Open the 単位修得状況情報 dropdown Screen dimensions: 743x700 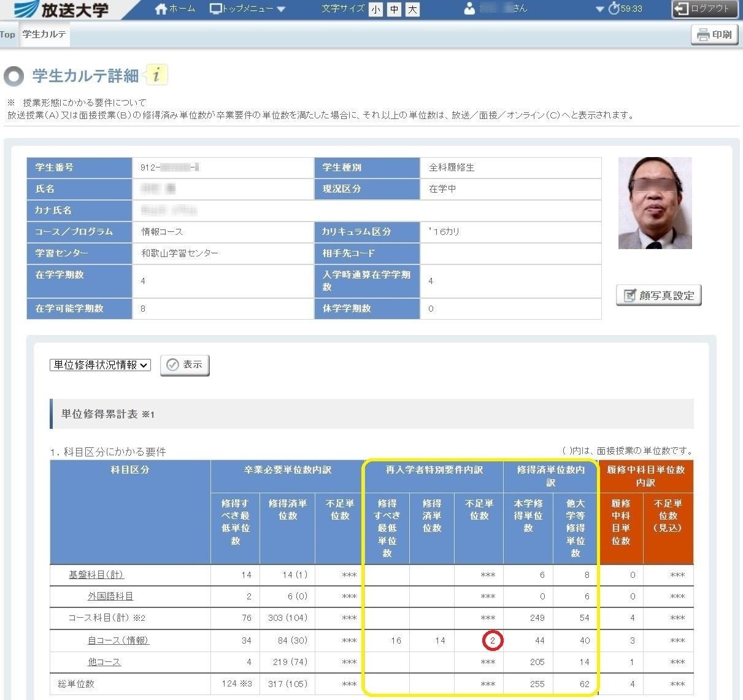pos(100,365)
